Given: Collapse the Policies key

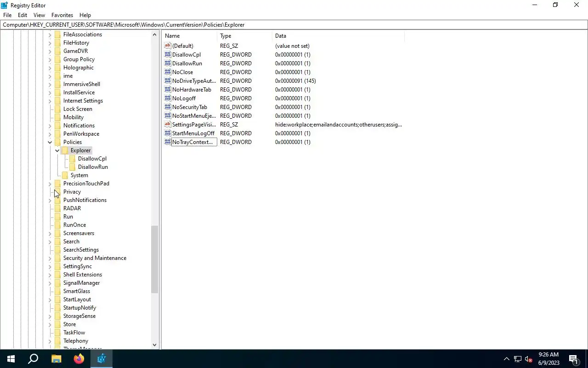Looking at the screenshot, I should 50,142.
